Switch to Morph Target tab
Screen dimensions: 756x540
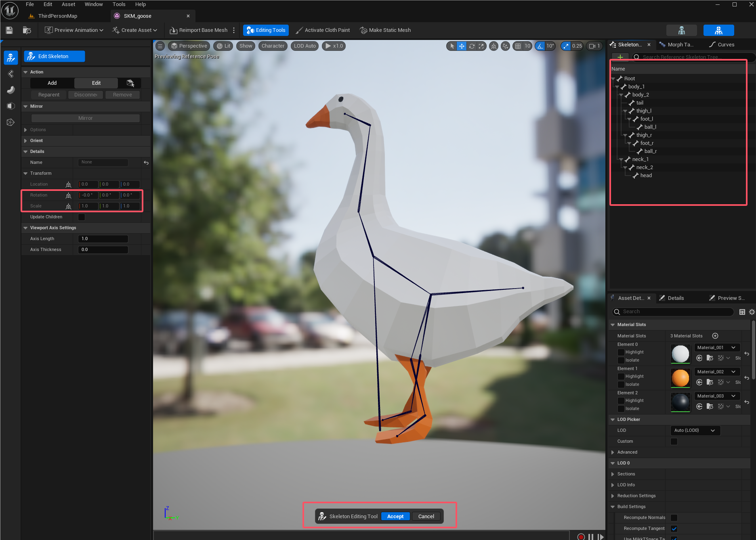(x=677, y=45)
